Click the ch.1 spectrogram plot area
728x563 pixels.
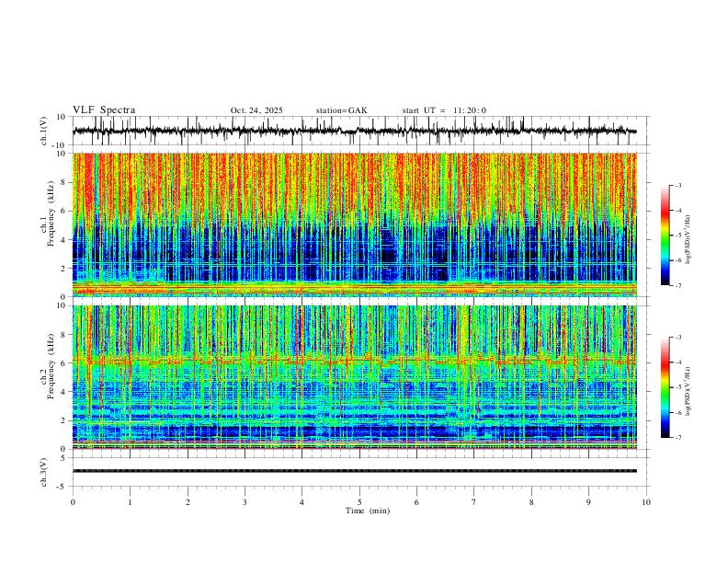tap(354, 224)
